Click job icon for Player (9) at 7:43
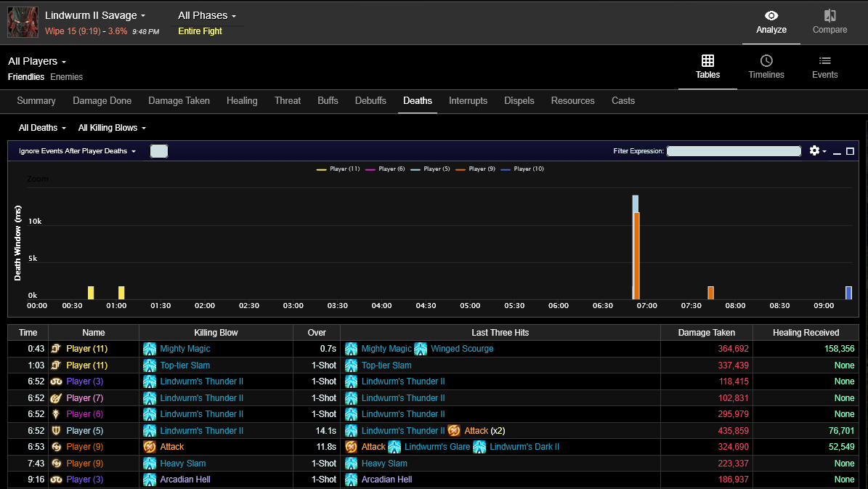This screenshot has height=489, width=868. (x=56, y=464)
